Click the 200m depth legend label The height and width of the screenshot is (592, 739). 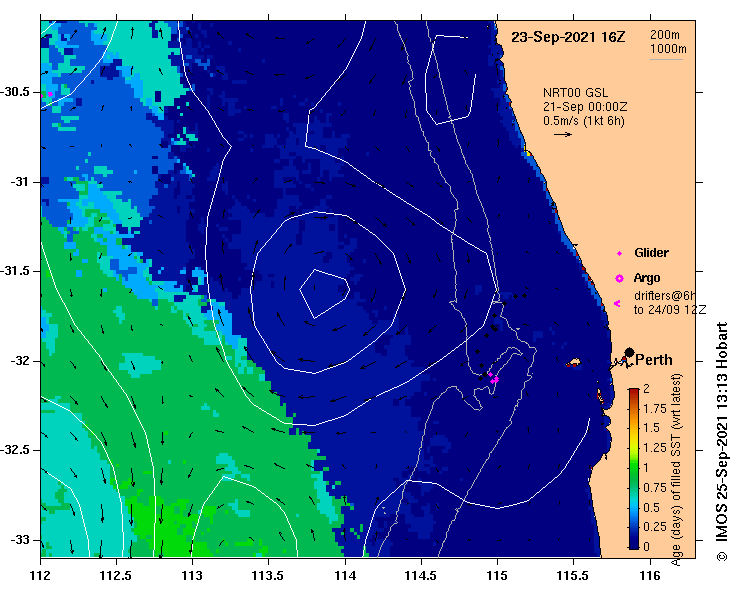tap(665, 34)
